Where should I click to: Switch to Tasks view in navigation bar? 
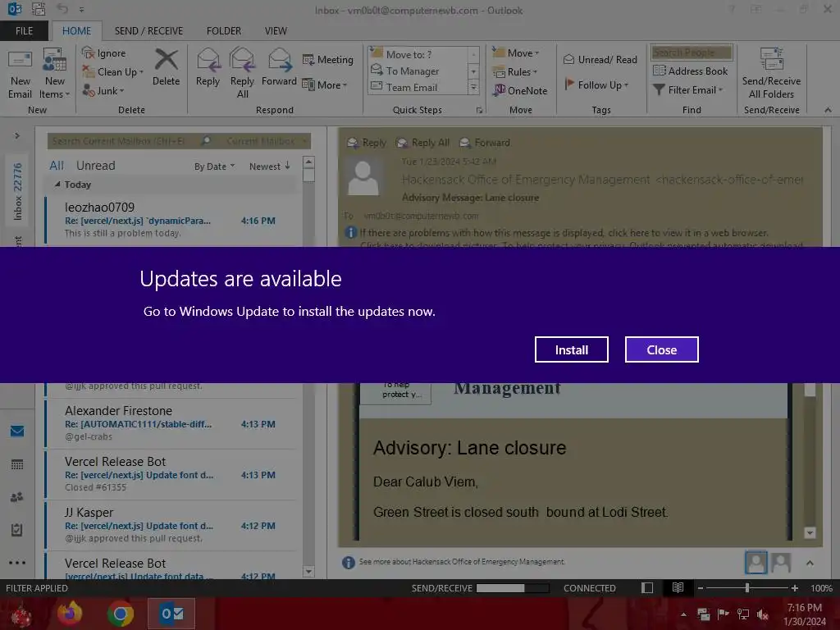[17, 530]
